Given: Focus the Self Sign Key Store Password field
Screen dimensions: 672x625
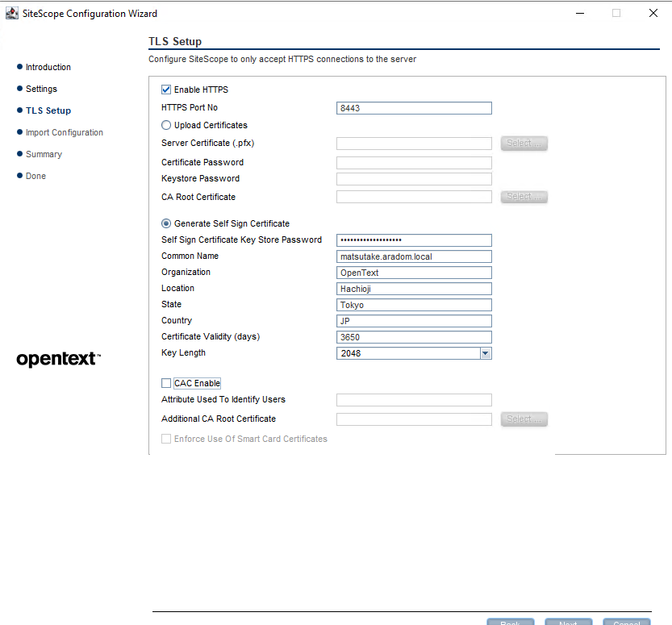Looking at the screenshot, I should pos(414,240).
